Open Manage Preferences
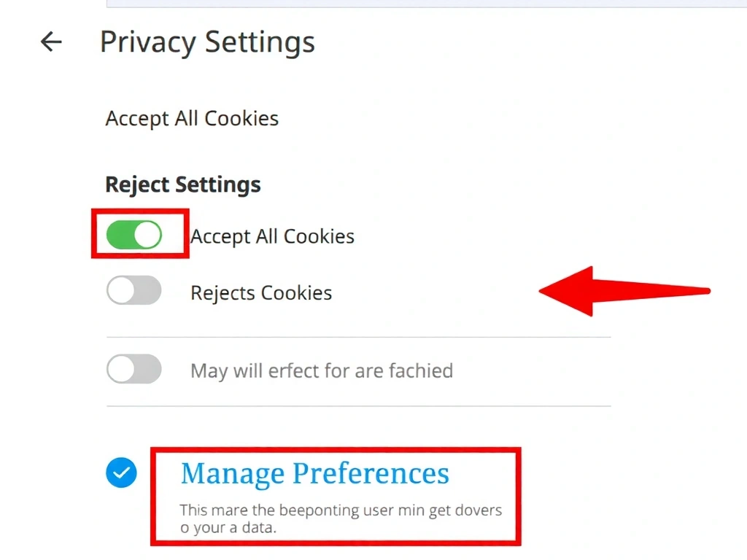 (314, 473)
